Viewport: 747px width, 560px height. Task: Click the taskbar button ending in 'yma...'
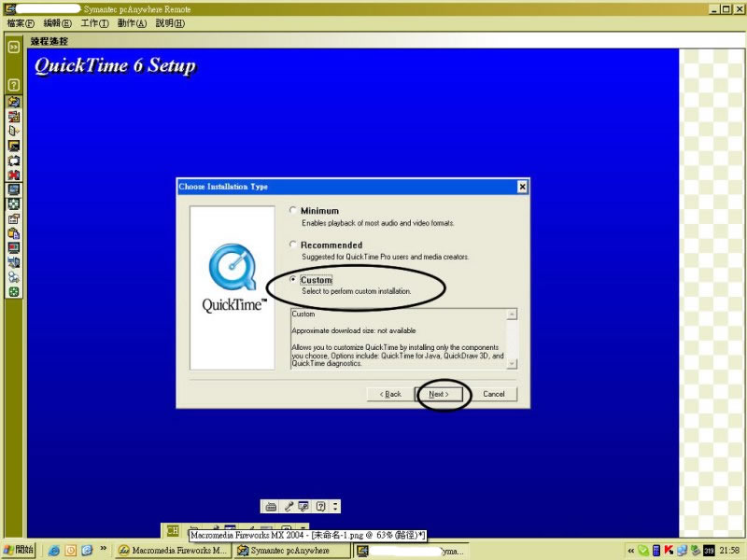coord(410,551)
